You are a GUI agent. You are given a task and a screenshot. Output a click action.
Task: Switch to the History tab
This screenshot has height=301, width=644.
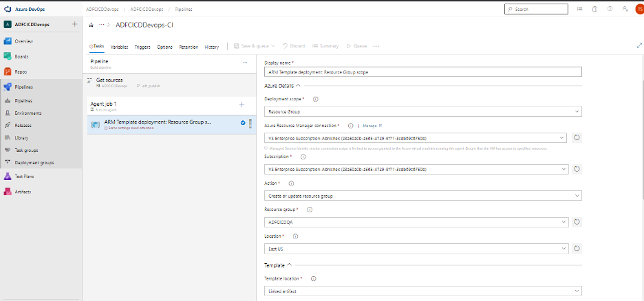click(x=211, y=47)
